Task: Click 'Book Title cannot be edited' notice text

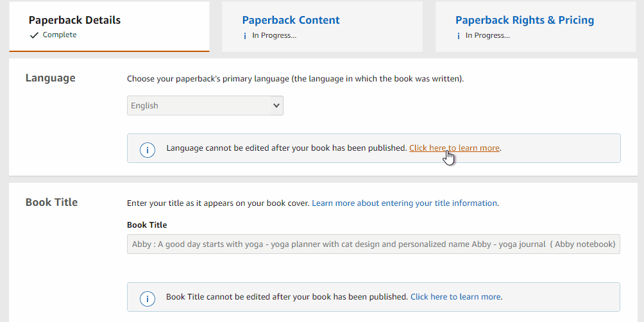Action: click(x=287, y=296)
